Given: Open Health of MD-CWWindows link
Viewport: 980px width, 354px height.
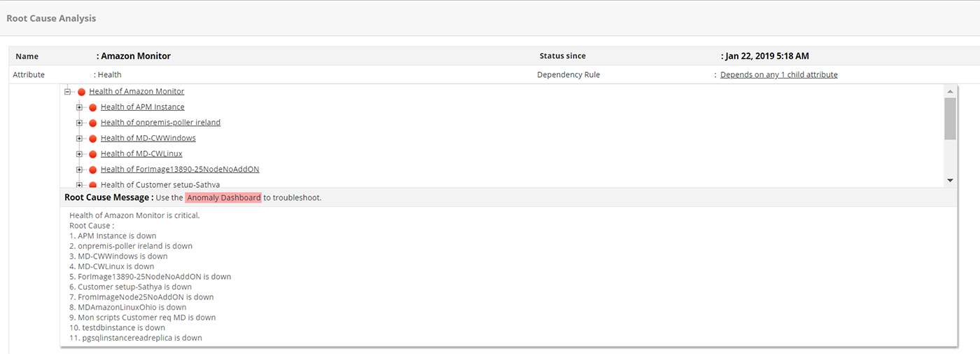Looking at the screenshot, I should (148, 138).
